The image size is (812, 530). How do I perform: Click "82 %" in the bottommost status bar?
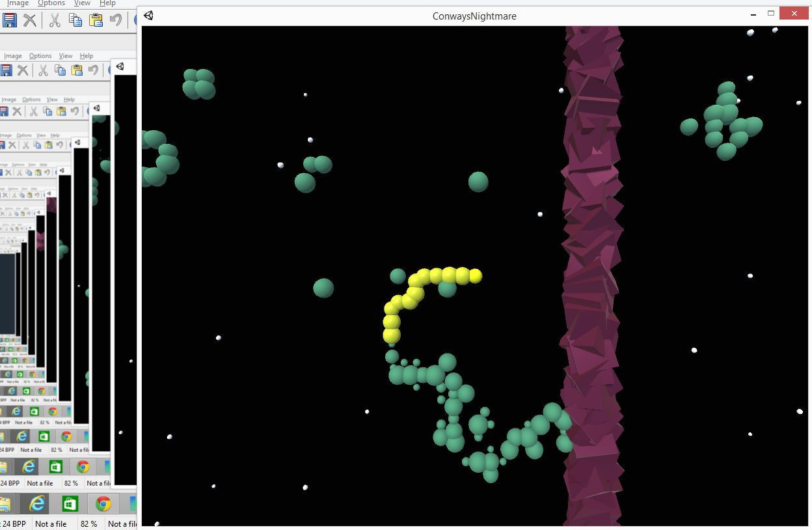point(88,523)
